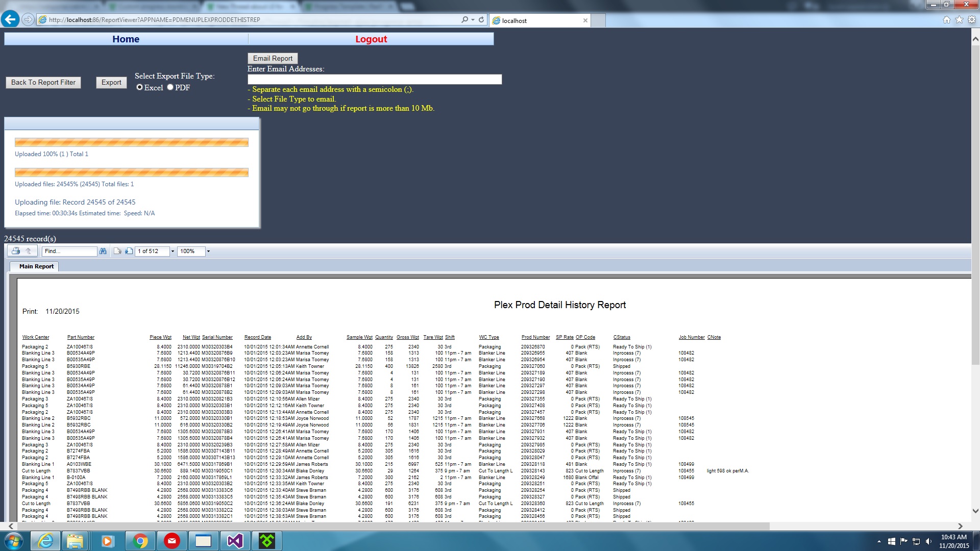Screen dimensions: 980x551
Task: Click the print report icon
Action: (16, 251)
